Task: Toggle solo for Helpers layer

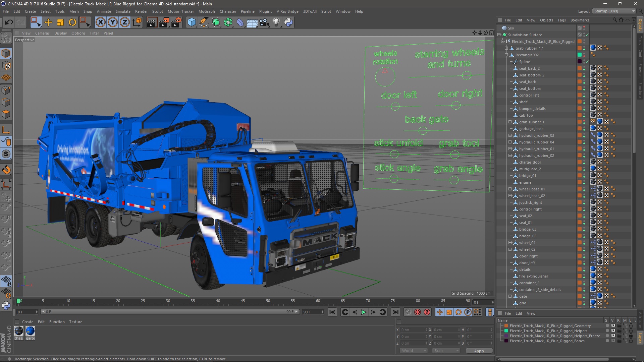Action: coord(607,331)
